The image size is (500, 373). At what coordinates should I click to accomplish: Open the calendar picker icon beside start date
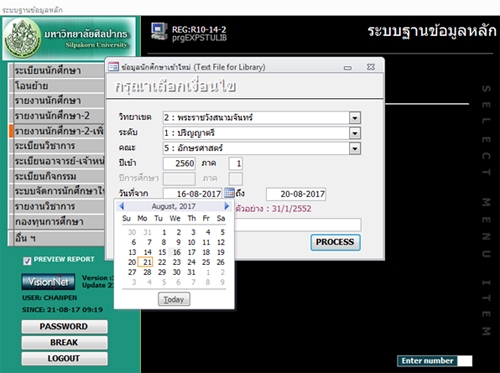[x=229, y=193]
